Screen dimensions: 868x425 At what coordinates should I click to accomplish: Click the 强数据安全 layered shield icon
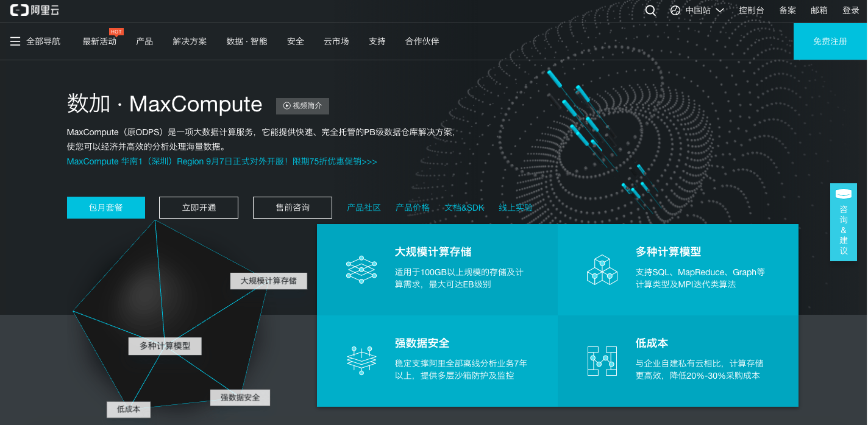point(361,360)
